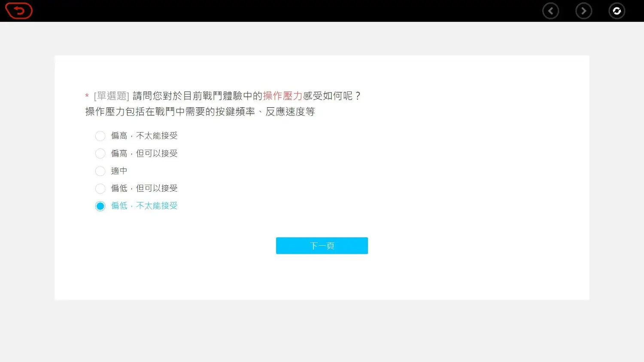Click the description line about 按鍵頻率
The image size is (644, 362).
click(x=200, y=112)
